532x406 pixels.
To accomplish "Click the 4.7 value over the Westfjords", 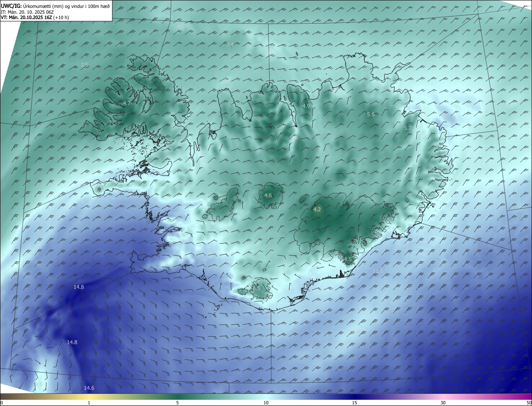I will point(127,103).
